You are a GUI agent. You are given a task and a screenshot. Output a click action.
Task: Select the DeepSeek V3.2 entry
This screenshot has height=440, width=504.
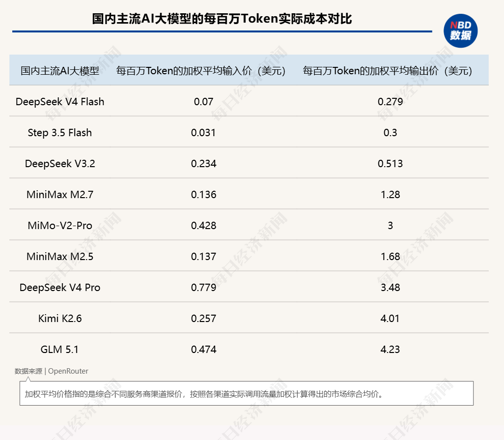(x=60, y=164)
